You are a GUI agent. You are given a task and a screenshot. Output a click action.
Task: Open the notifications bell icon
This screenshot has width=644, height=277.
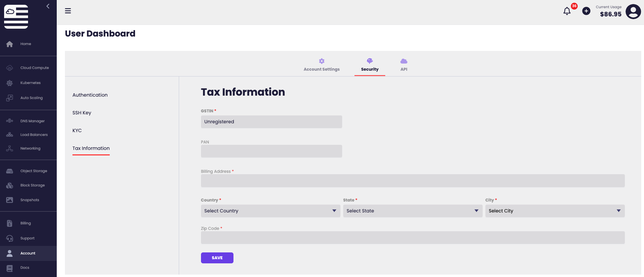pyautogui.click(x=567, y=11)
